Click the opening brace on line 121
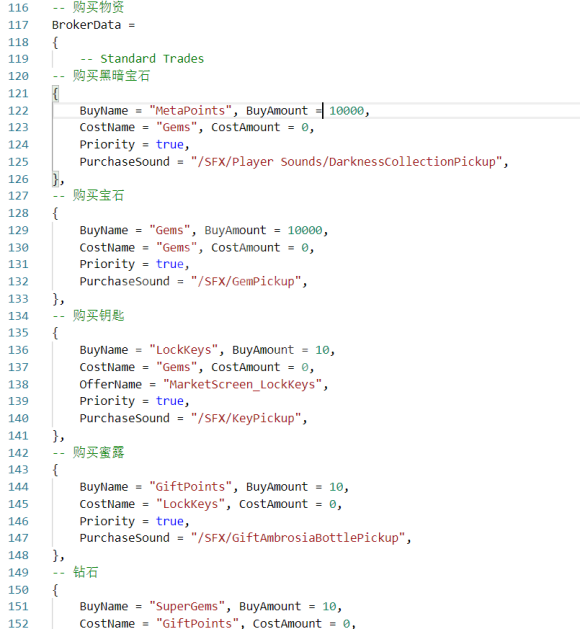The width and height of the screenshot is (580, 629). tap(55, 93)
